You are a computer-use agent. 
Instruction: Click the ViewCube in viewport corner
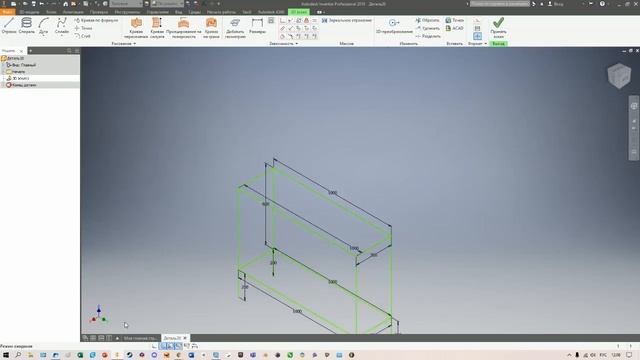coord(619,76)
